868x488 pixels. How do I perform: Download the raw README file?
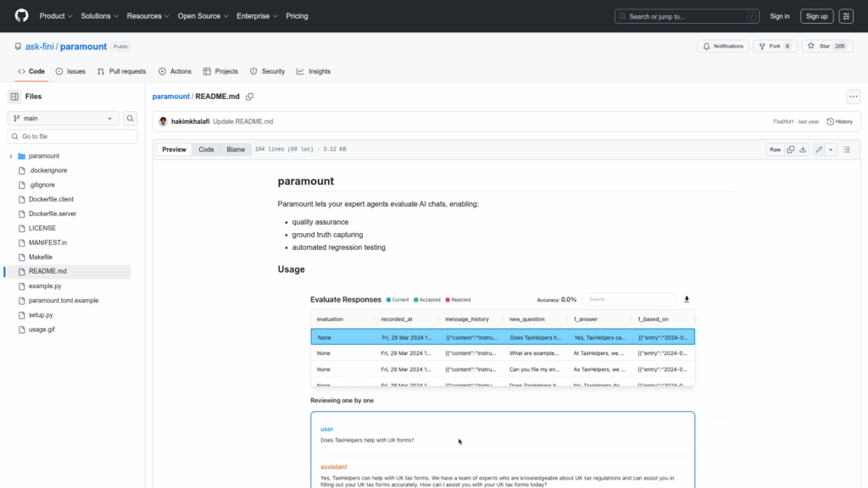tap(803, 150)
